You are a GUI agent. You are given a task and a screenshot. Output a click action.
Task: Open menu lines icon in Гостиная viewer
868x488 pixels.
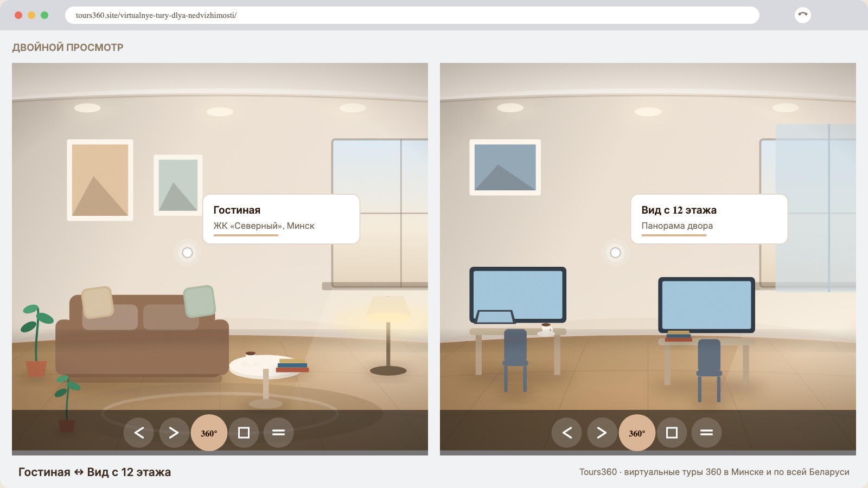coord(278,433)
